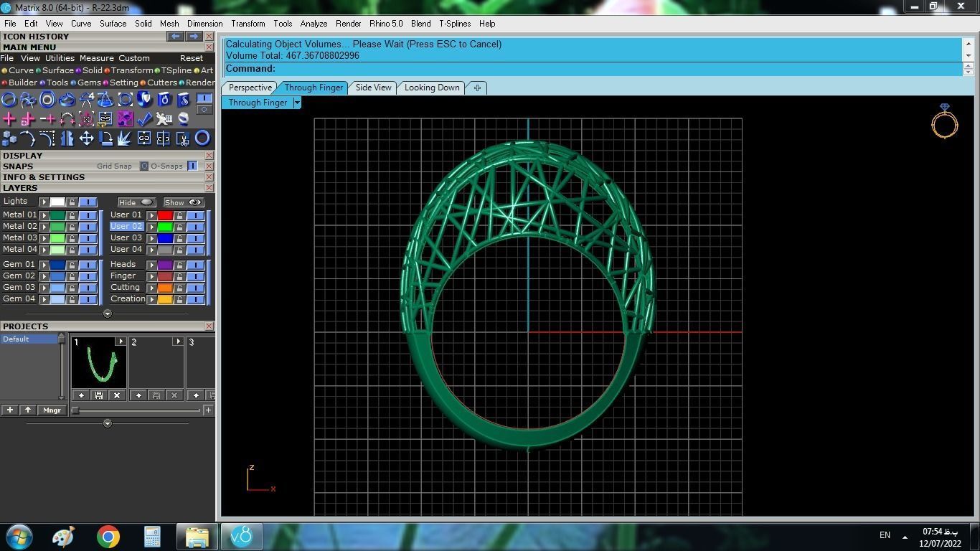
Task: Toggle O-Snaps on/off switch
Action: pos(192,166)
